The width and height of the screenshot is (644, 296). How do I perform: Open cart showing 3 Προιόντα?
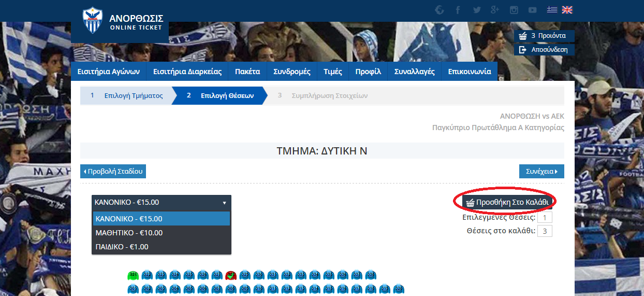(544, 36)
